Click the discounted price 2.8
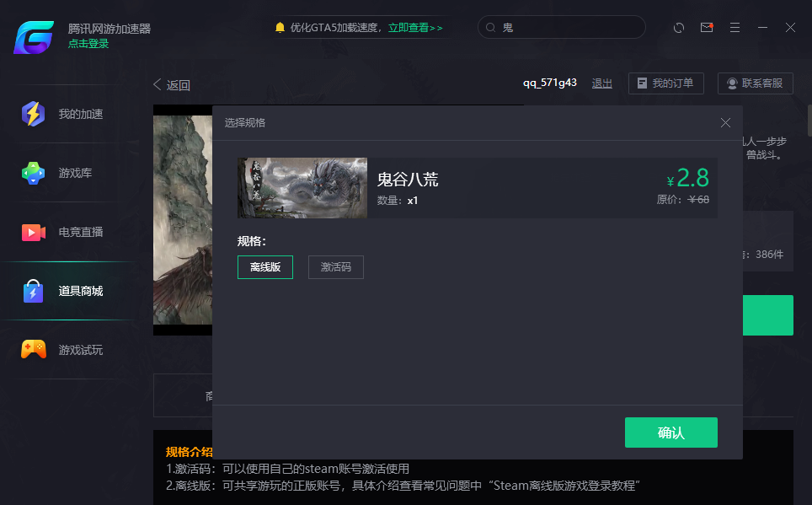The image size is (812, 505). click(x=687, y=178)
